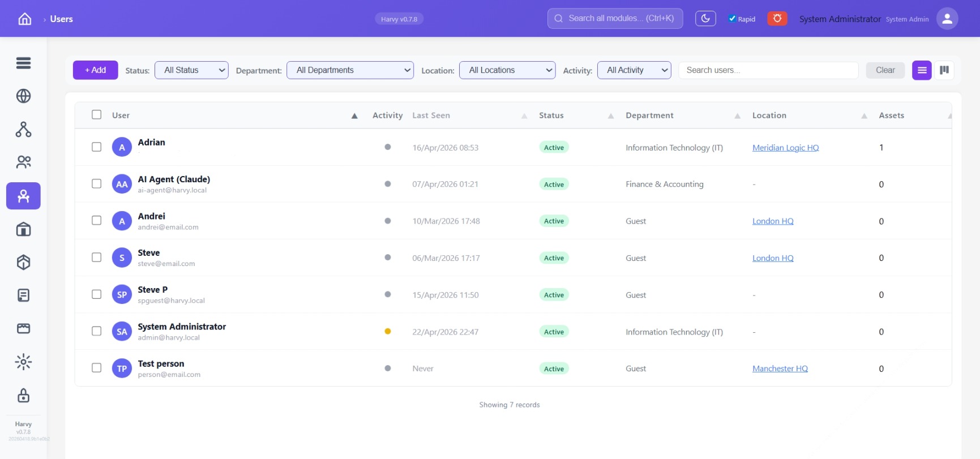Click the Search users field
Image resolution: width=980 pixels, height=459 pixels.
point(768,70)
